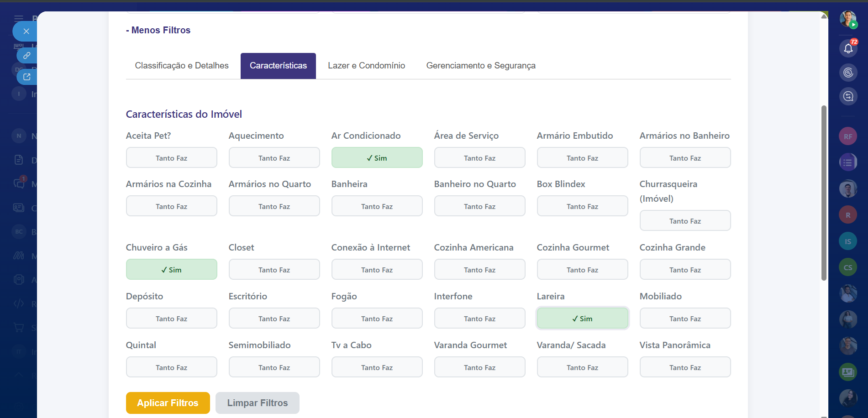Toggle the Vista Panorâmica filter
The height and width of the screenshot is (418, 868).
tap(685, 367)
